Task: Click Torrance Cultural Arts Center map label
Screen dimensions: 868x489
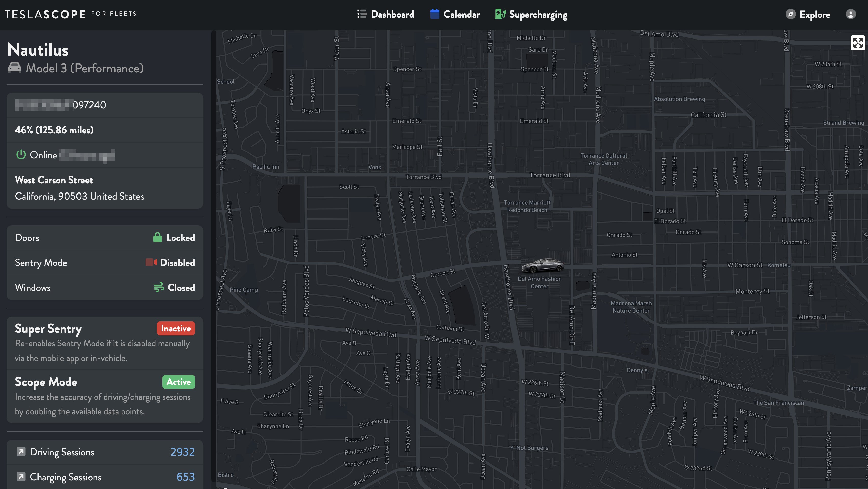Action: click(604, 159)
